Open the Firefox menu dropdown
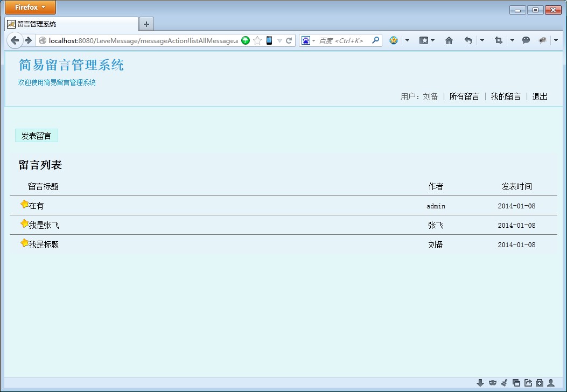Viewport: 567px width, 392px height. point(30,7)
